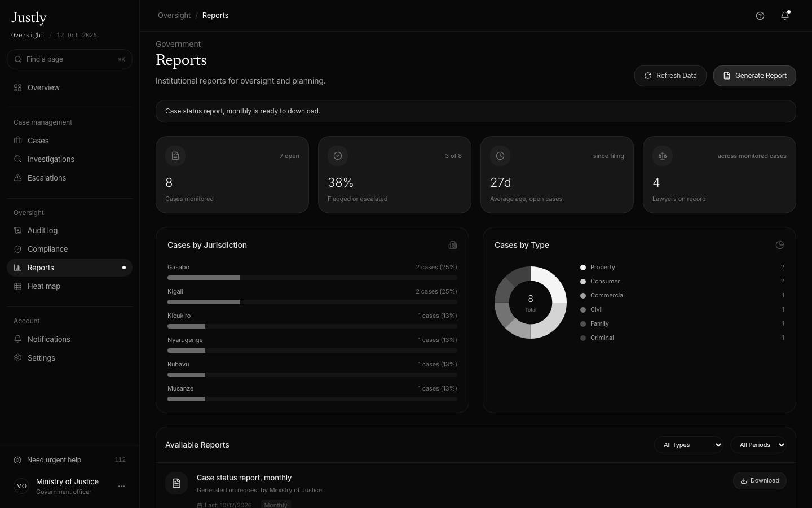Click the Flagged or escalated check icon
The width and height of the screenshot is (812, 508).
(338, 156)
